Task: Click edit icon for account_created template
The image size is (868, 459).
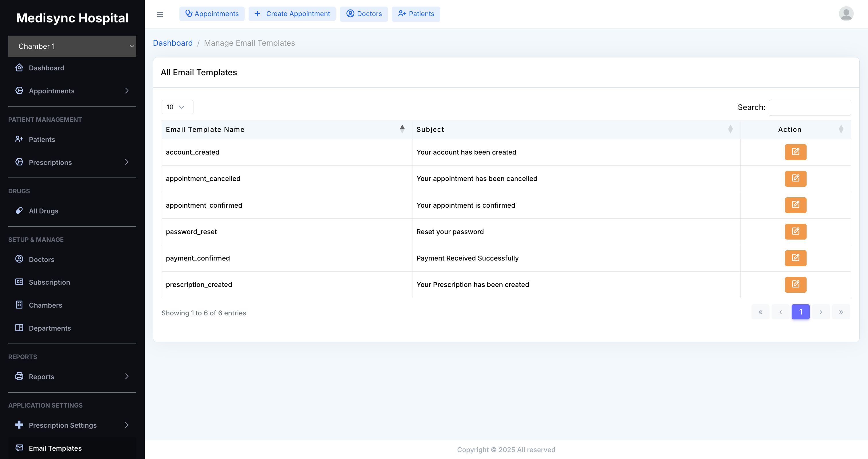Action: click(x=795, y=152)
